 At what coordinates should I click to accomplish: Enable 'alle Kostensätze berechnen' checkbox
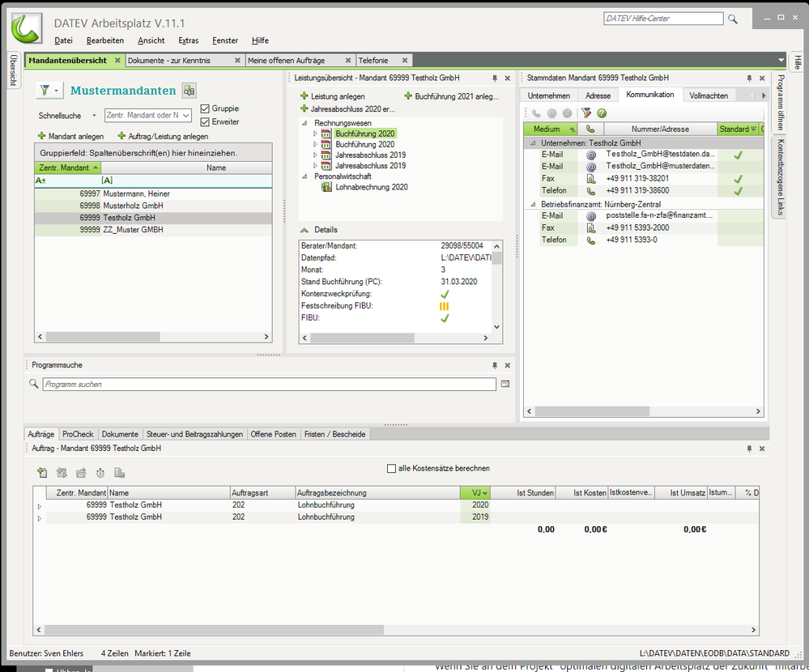(392, 468)
